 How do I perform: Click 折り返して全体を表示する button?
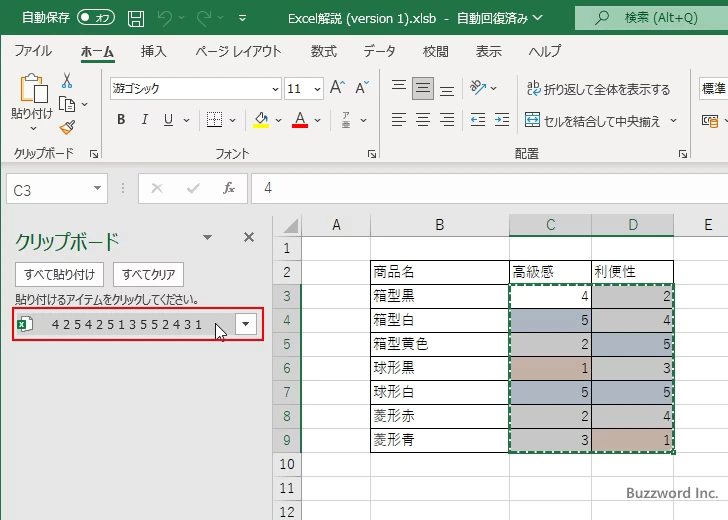tap(598, 88)
